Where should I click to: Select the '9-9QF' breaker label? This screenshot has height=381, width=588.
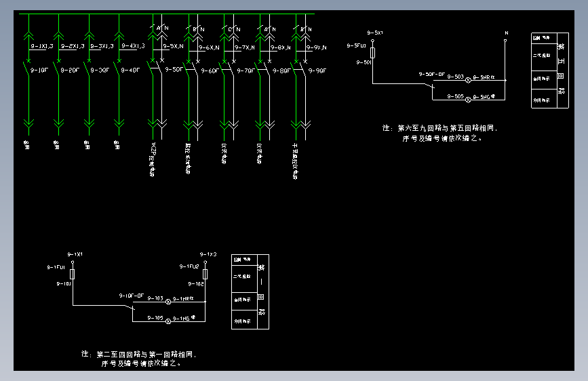click(x=317, y=71)
